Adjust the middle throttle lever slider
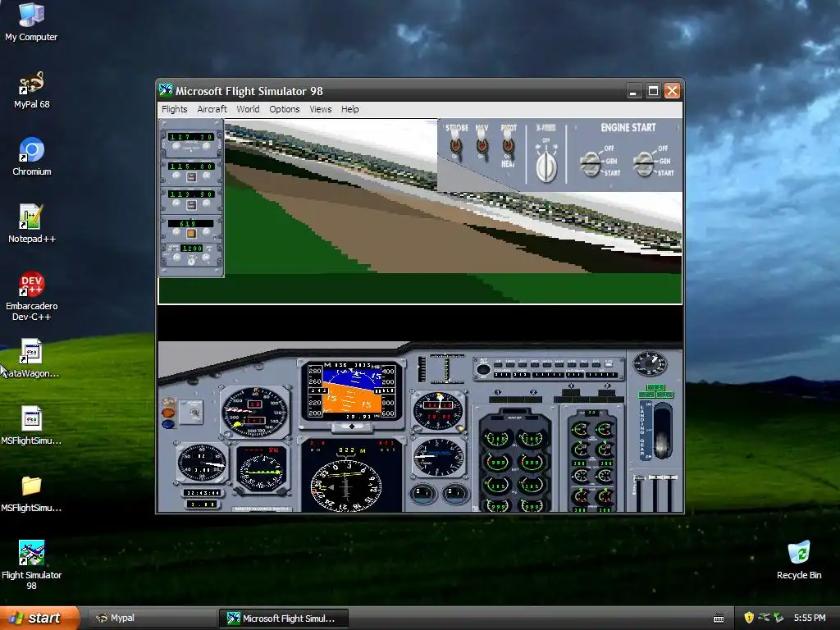 (x=655, y=493)
